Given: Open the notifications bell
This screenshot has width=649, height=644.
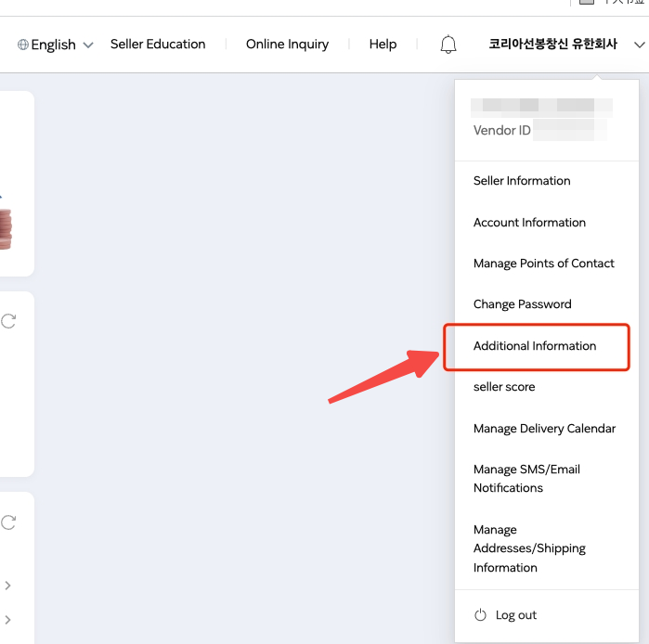Looking at the screenshot, I should click(448, 45).
